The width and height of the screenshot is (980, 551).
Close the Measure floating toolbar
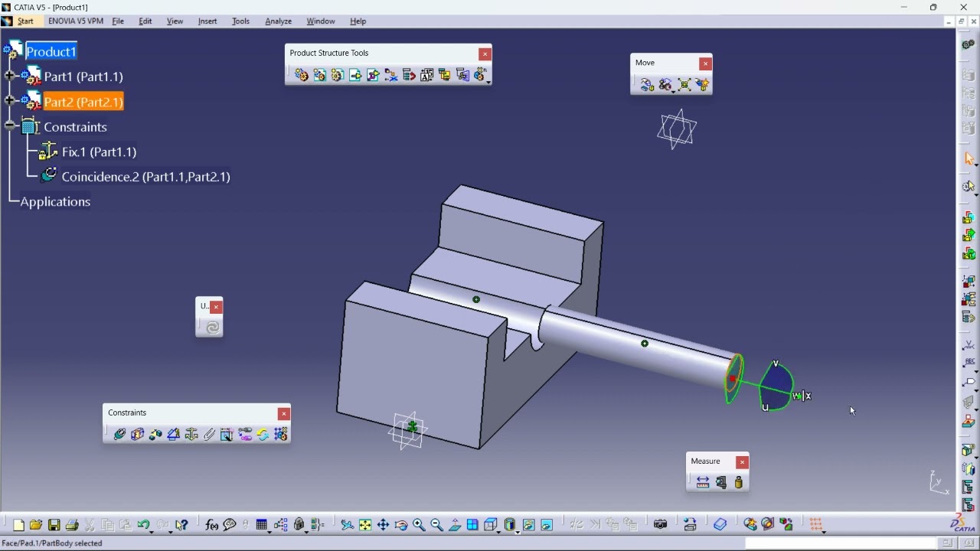(742, 462)
